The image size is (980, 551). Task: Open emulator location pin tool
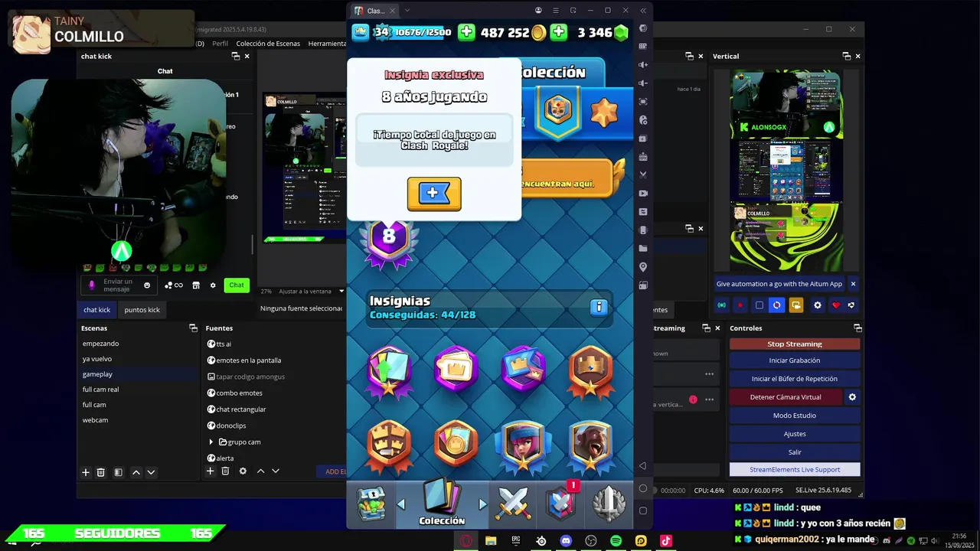[643, 267]
